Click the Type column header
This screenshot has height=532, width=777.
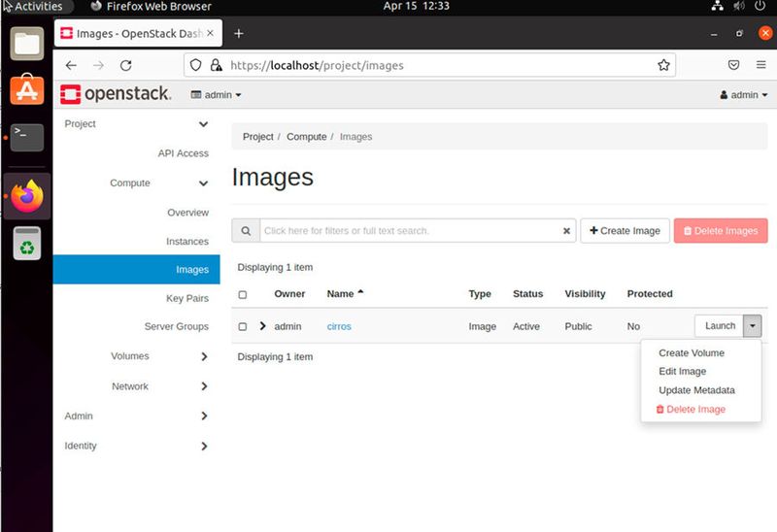coord(480,294)
